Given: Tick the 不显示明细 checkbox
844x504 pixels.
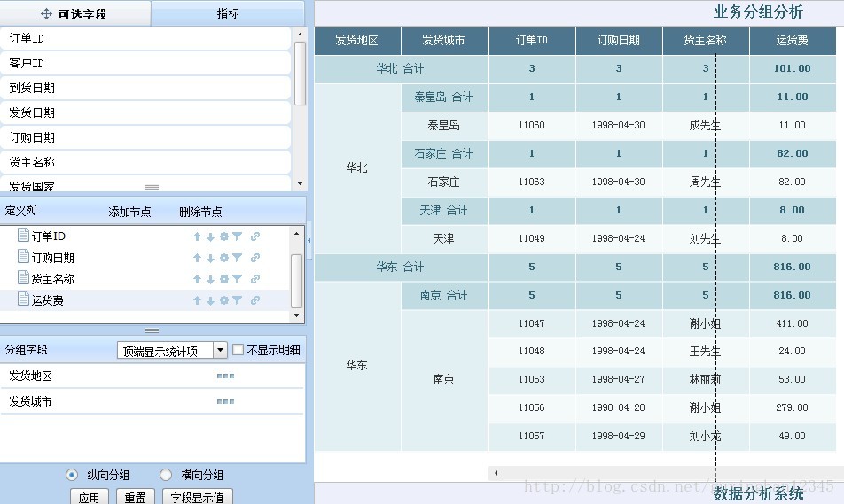Looking at the screenshot, I should point(238,350).
